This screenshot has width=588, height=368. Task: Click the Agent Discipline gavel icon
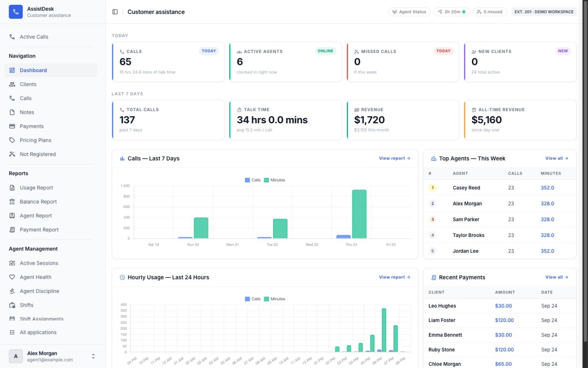click(12, 291)
